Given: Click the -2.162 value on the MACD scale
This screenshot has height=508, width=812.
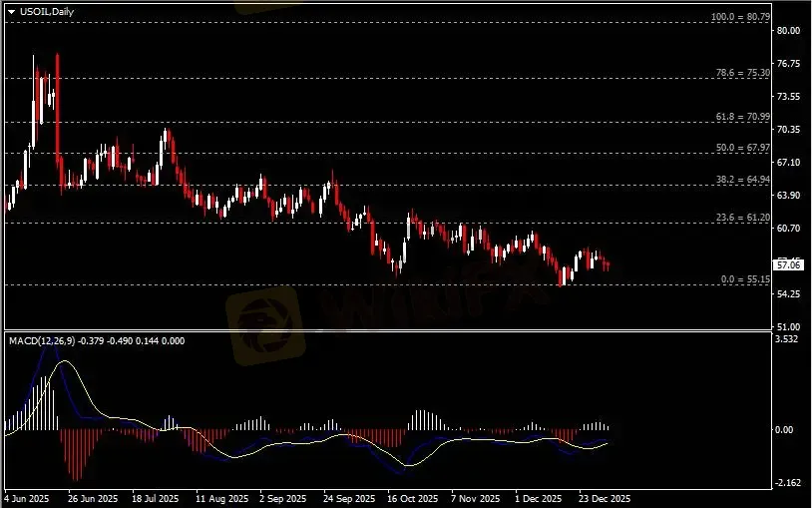Looking at the screenshot, I should (x=788, y=483).
